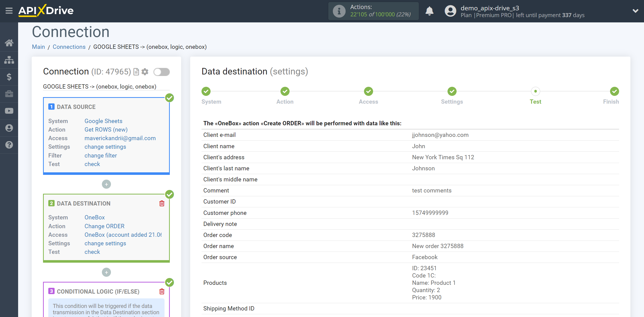Go to the Settings step

[452, 91]
